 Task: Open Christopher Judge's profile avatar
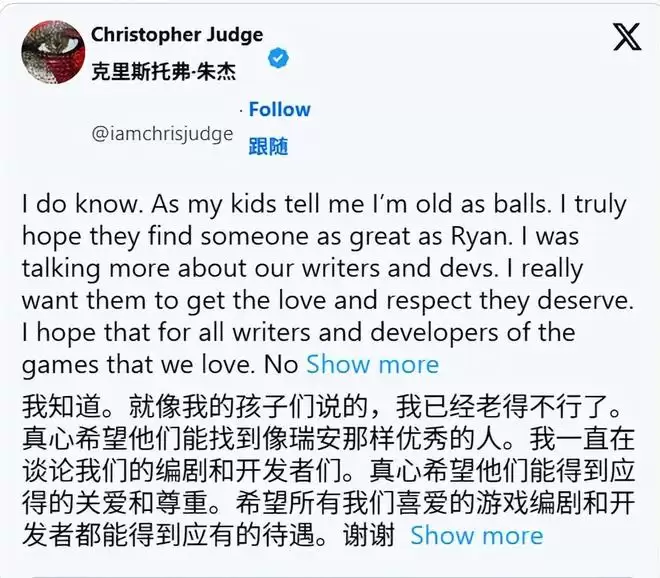[53, 51]
